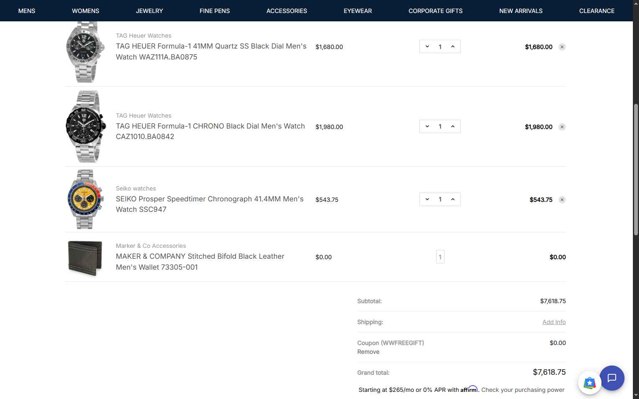The width and height of the screenshot is (639, 399).
Task: Click "Marker & Co Accessories" brand label
Action: click(151, 246)
